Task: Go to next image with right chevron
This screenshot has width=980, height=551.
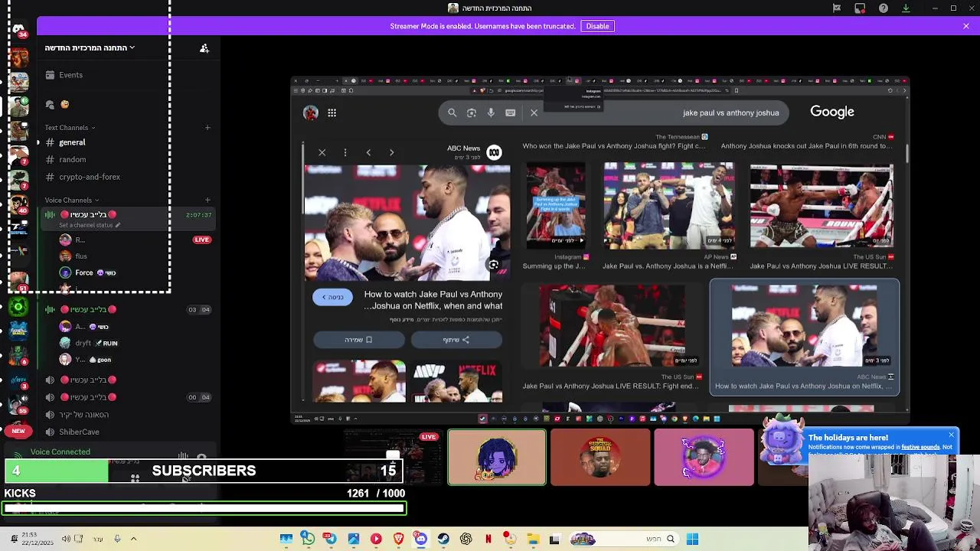Action: (x=391, y=152)
